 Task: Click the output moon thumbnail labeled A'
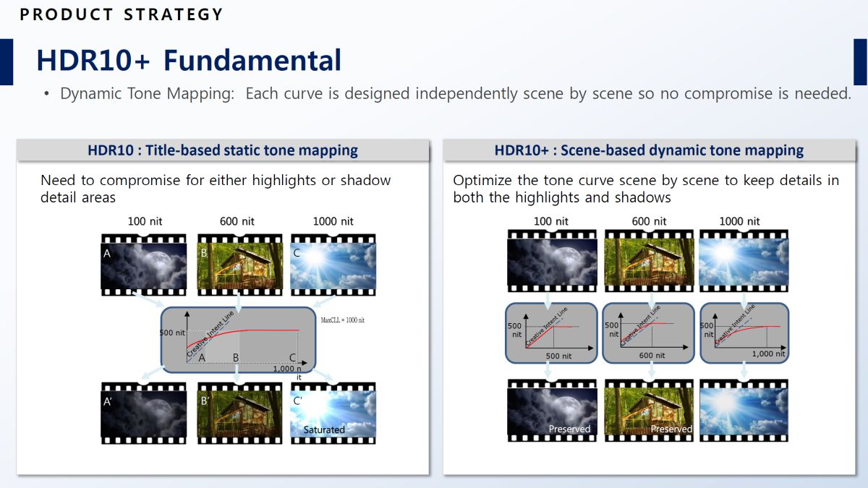[x=145, y=413]
